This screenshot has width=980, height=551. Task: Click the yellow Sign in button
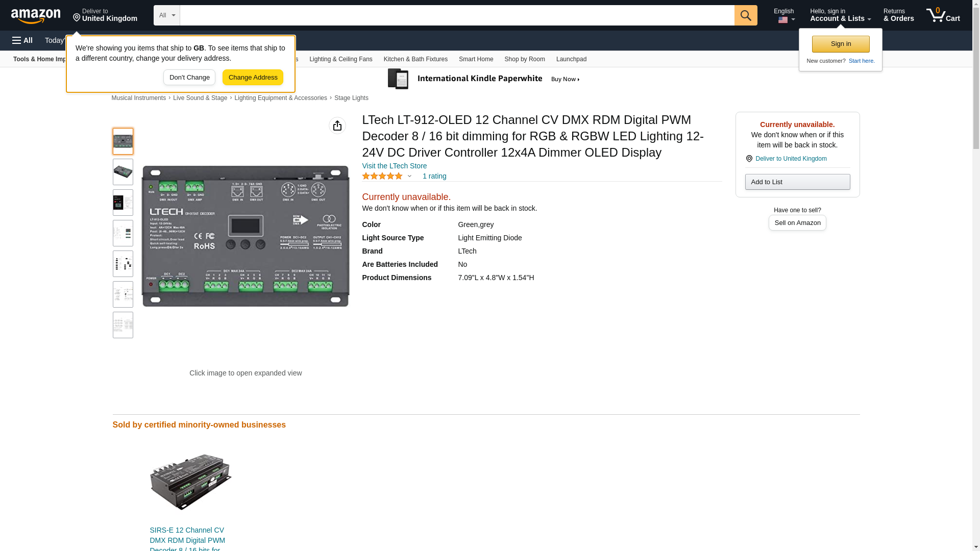click(840, 44)
